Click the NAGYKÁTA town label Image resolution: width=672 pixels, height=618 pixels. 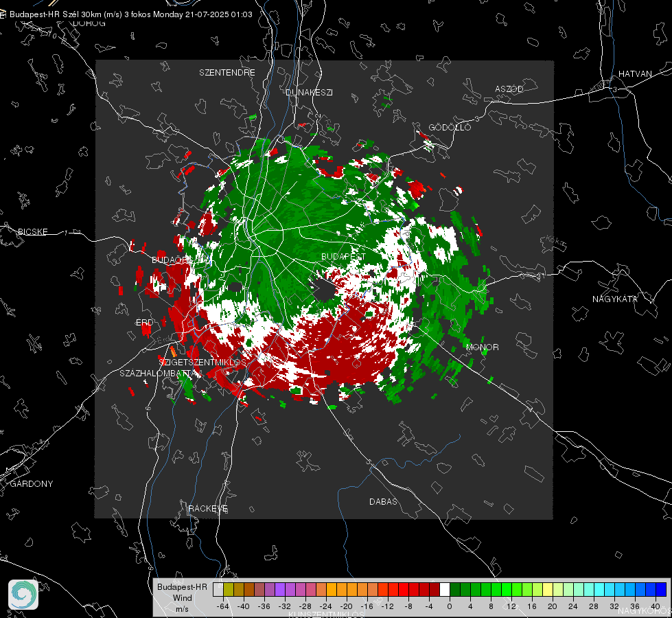tap(615, 299)
